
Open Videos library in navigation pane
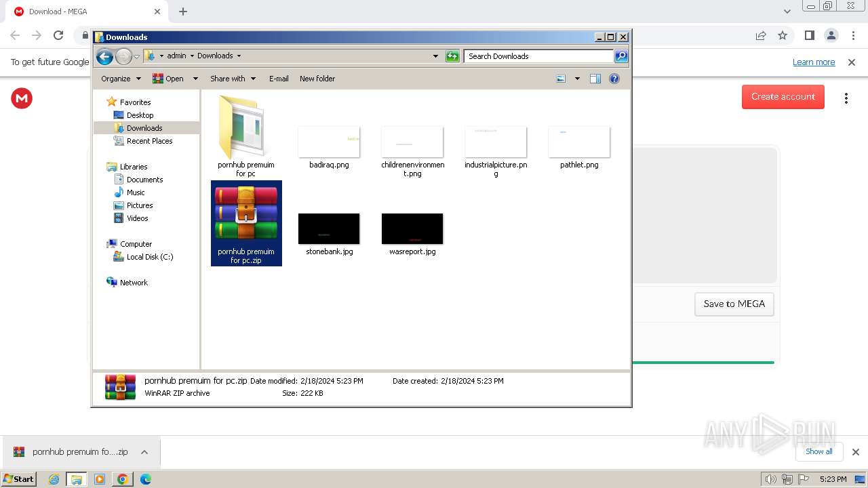[x=137, y=218]
